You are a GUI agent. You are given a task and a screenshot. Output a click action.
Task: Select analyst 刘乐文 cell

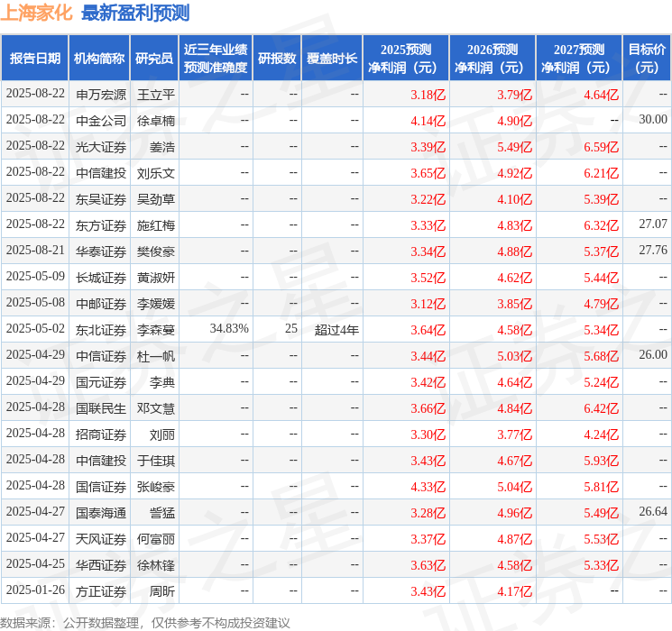155,173
